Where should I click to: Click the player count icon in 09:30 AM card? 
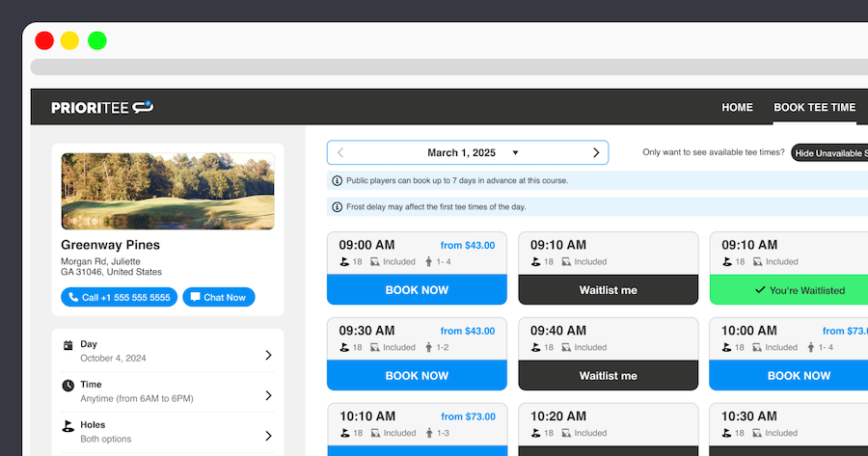click(428, 347)
